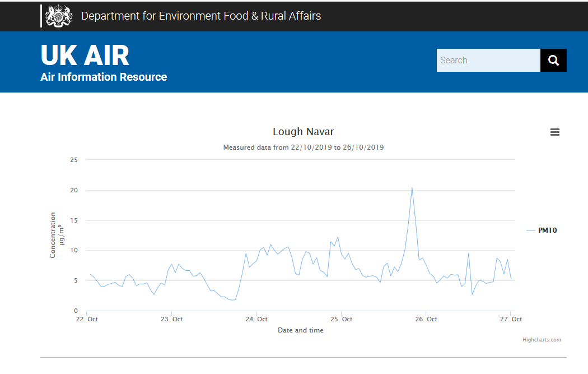Click the 25 y-axis label
The image size is (588, 374).
[74, 160]
